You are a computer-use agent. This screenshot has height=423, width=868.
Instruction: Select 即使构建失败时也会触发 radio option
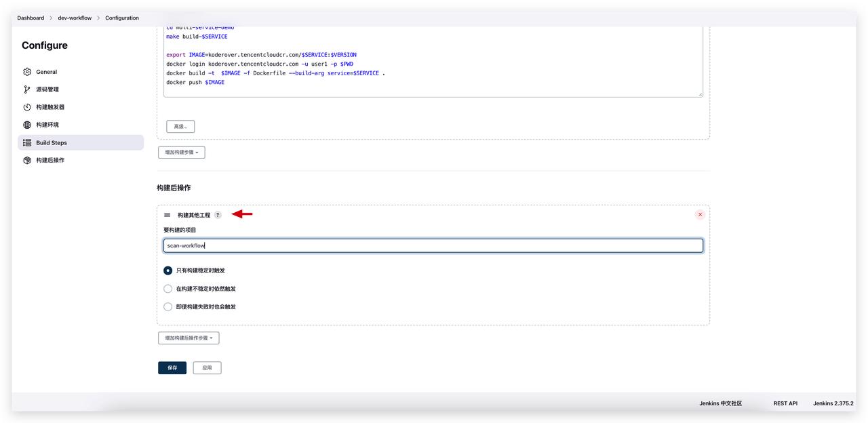click(168, 307)
